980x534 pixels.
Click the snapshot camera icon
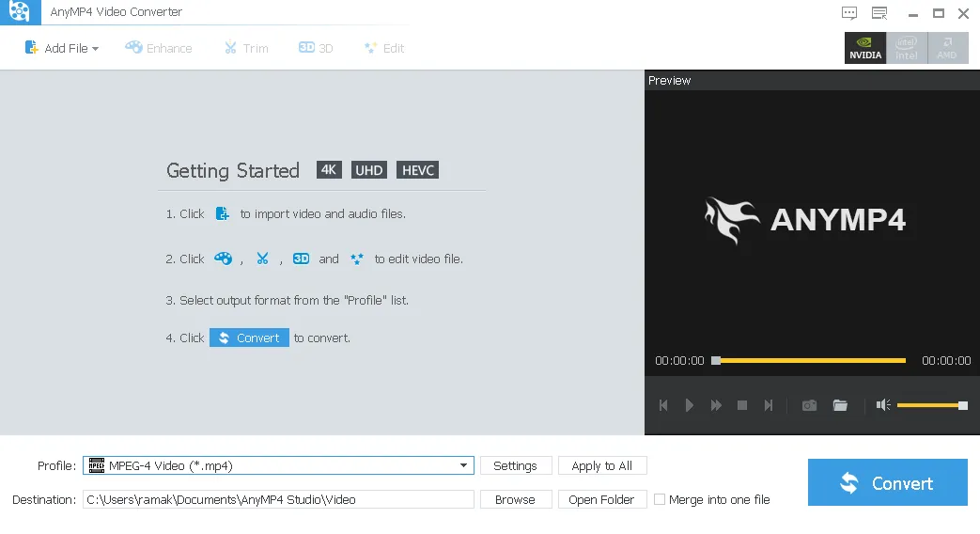(x=808, y=405)
